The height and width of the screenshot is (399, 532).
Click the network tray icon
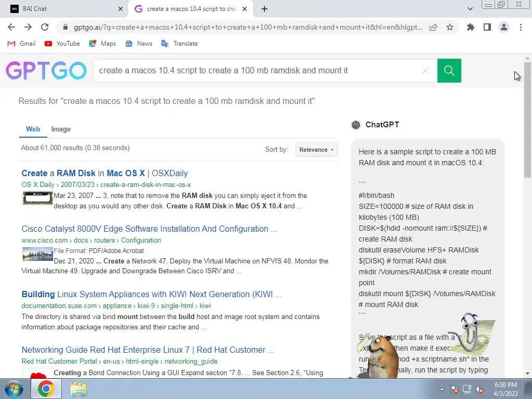467,389
